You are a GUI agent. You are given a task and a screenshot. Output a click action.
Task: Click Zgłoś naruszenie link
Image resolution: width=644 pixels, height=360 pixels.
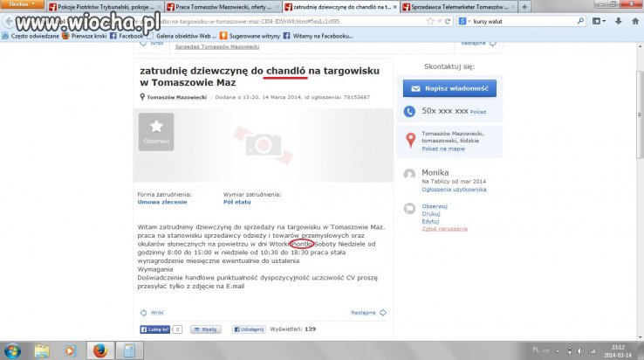point(445,229)
